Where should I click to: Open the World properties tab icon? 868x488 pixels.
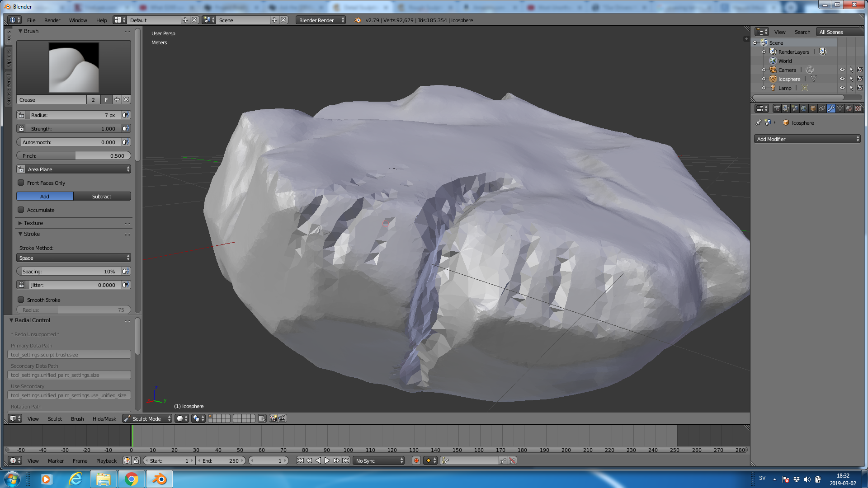804,108
